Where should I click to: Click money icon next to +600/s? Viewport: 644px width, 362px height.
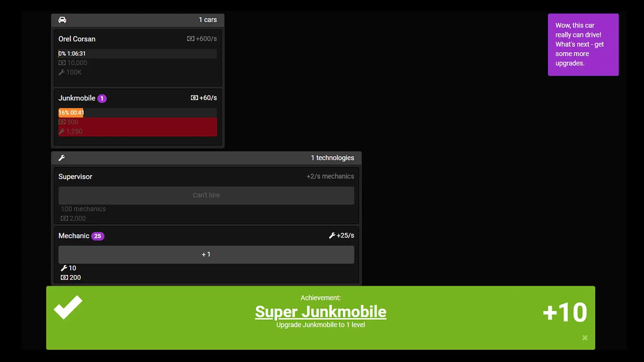191,39
